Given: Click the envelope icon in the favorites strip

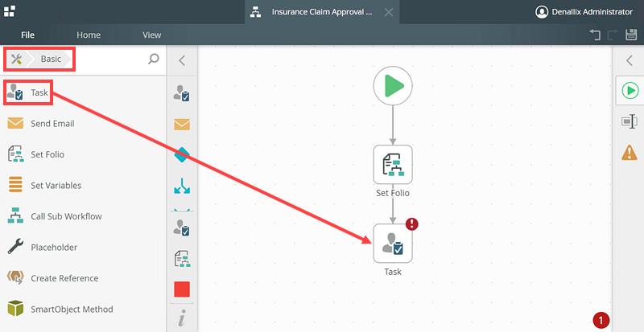Looking at the screenshot, I should 182,124.
